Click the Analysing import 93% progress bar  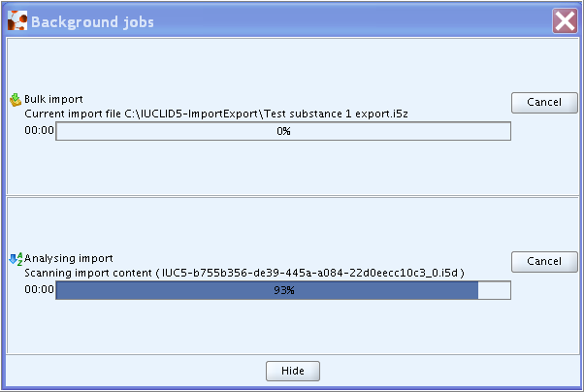(x=283, y=290)
